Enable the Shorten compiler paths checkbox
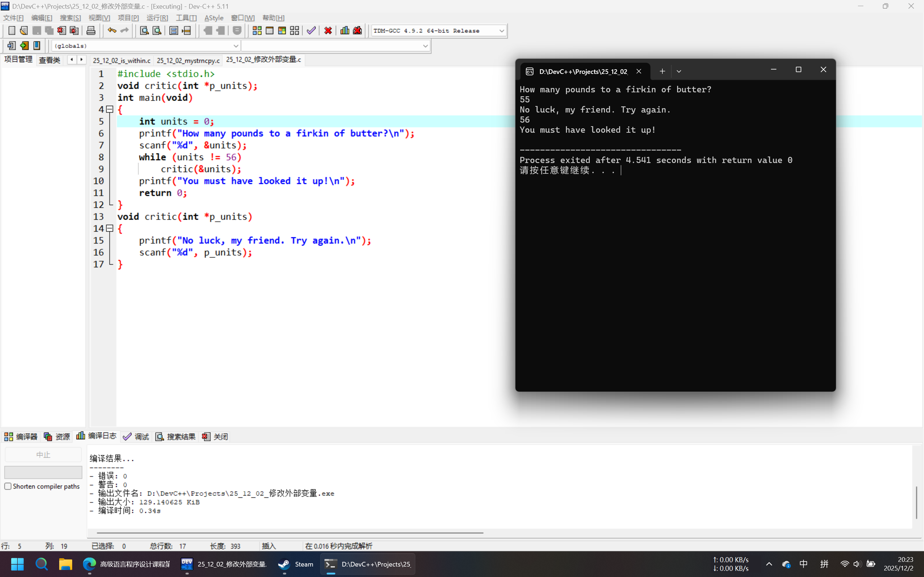This screenshot has height=577, width=924. (x=8, y=486)
